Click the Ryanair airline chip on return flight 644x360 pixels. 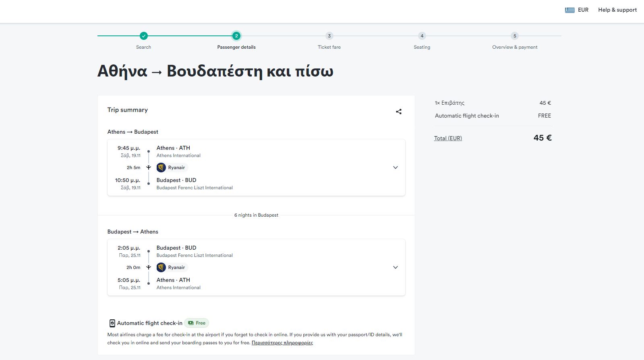pyautogui.click(x=172, y=267)
